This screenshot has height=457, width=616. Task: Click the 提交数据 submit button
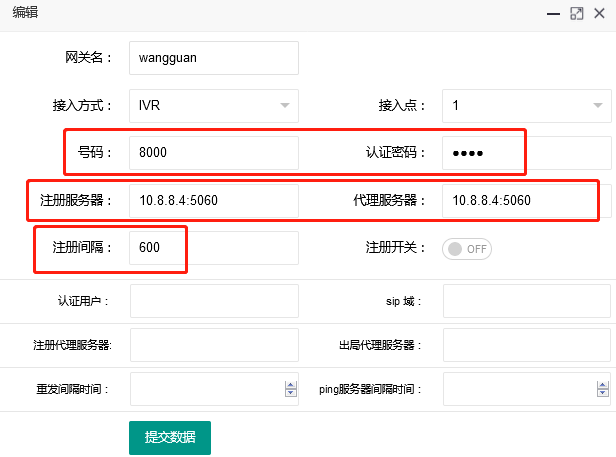[169, 437]
